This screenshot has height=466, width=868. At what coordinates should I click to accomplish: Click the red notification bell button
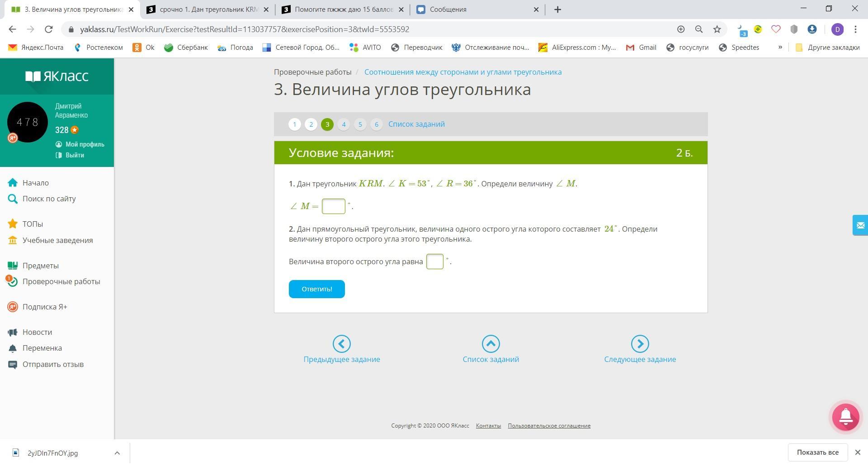point(845,417)
